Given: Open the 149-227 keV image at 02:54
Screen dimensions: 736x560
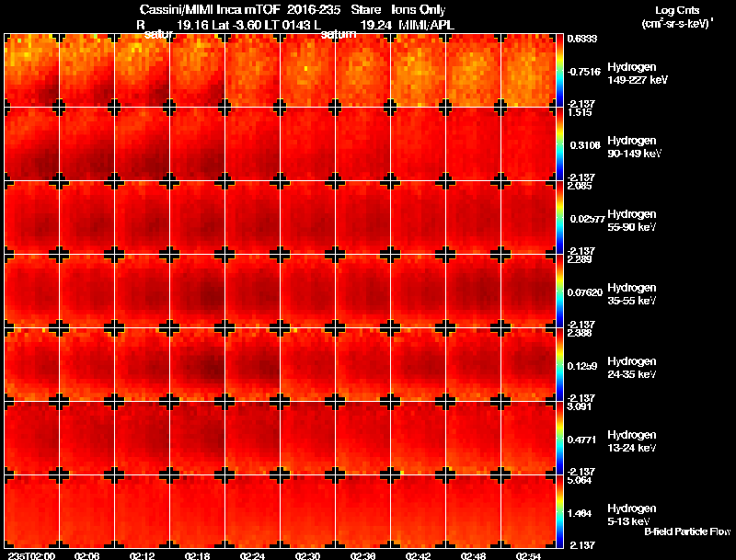Looking at the screenshot, I should click(528, 71).
